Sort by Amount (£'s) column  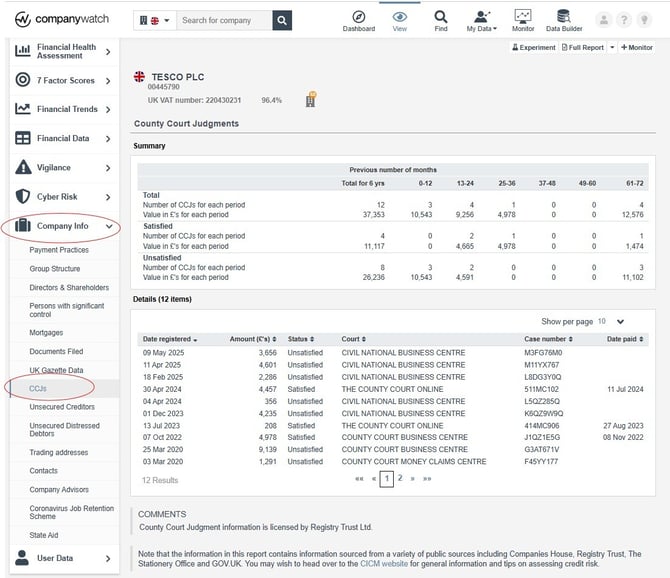click(x=253, y=339)
